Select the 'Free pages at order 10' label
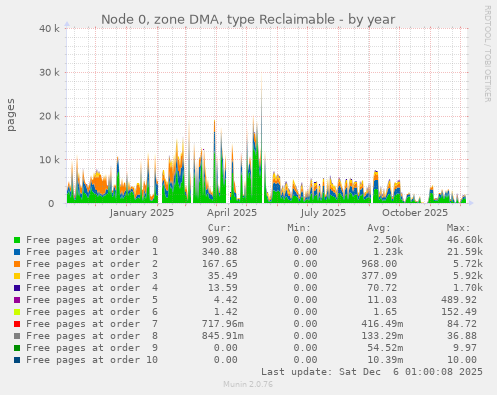This screenshot has height=395, width=497. (92, 360)
